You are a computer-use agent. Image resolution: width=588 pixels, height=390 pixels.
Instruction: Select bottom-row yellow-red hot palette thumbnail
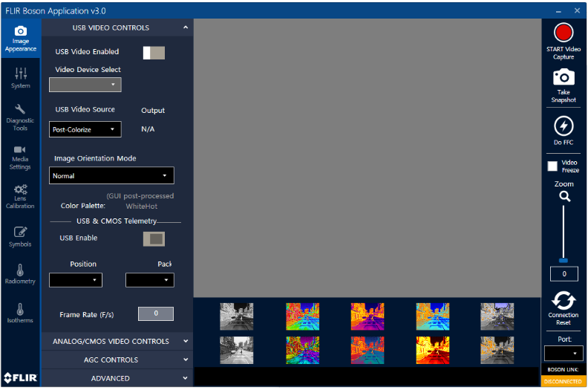(433, 350)
